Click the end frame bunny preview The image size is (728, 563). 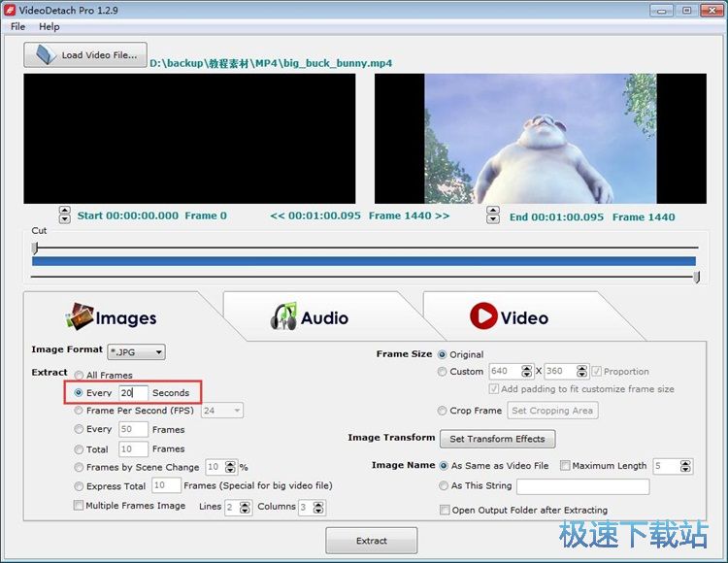point(541,138)
